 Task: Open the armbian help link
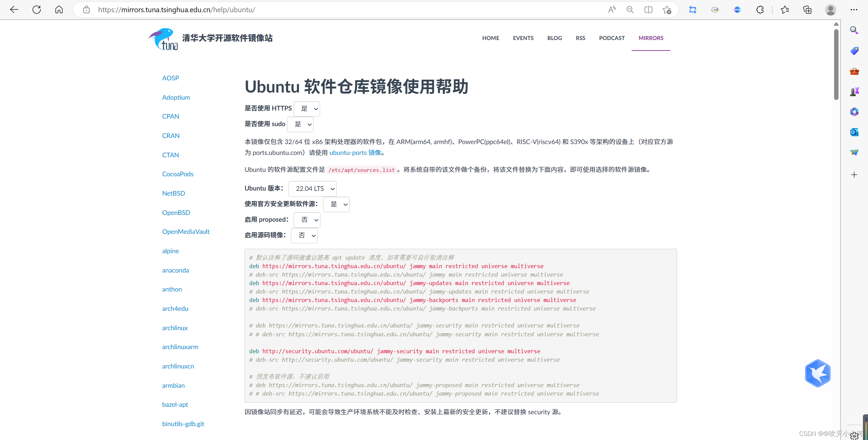pos(173,386)
